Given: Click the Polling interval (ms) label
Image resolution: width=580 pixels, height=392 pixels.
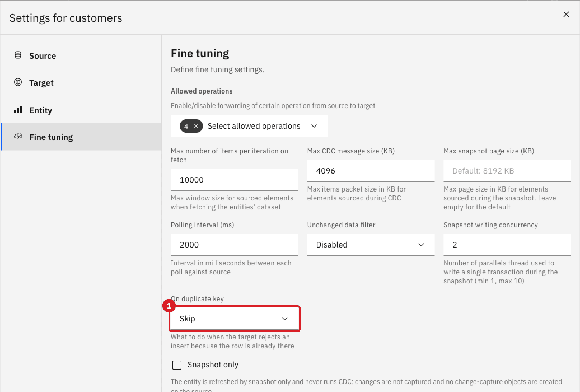Looking at the screenshot, I should [202, 225].
